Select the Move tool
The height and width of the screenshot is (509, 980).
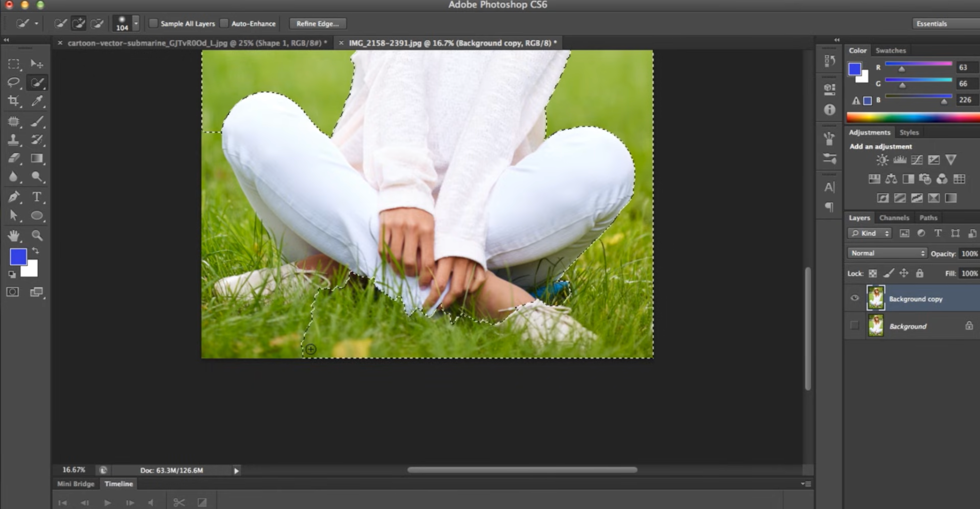point(37,64)
